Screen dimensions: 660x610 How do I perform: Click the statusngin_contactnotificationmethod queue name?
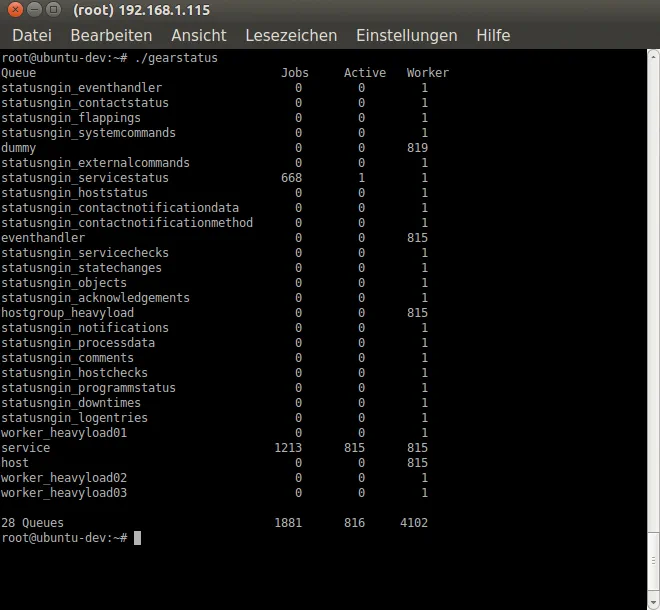127,223
